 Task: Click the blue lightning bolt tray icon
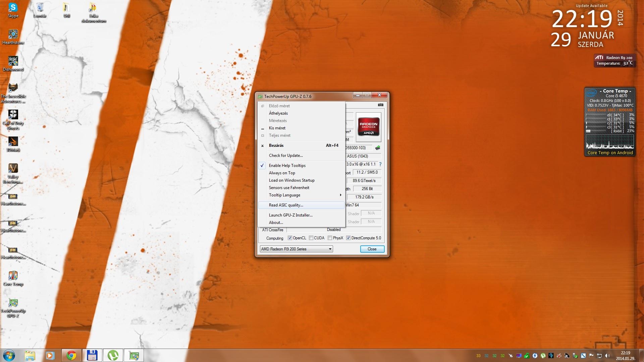(x=535, y=356)
